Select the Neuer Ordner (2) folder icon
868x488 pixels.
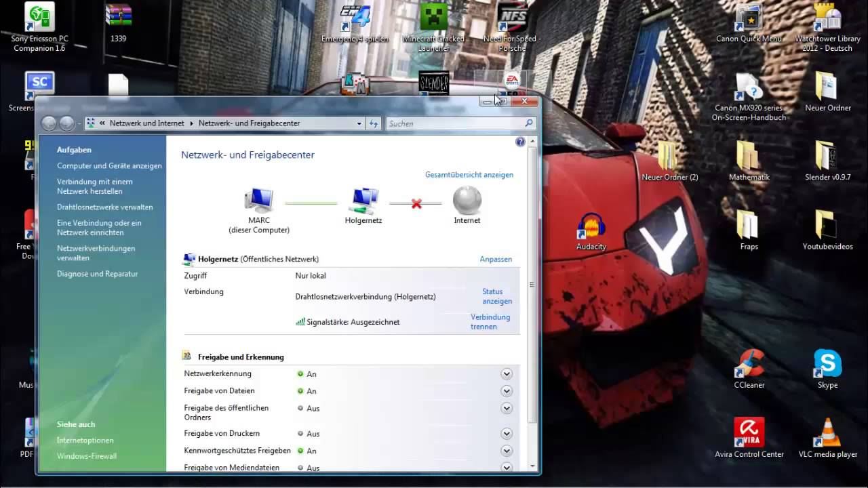pos(669,161)
